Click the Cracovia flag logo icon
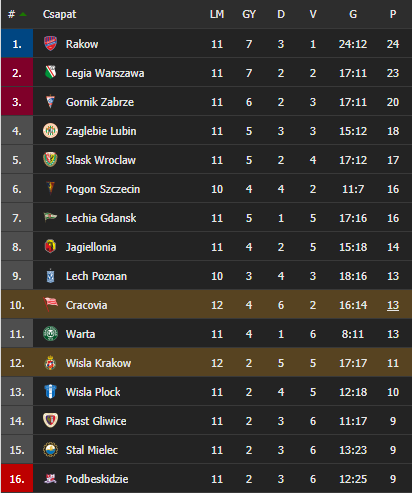This screenshot has width=412, height=493. (x=51, y=304)
